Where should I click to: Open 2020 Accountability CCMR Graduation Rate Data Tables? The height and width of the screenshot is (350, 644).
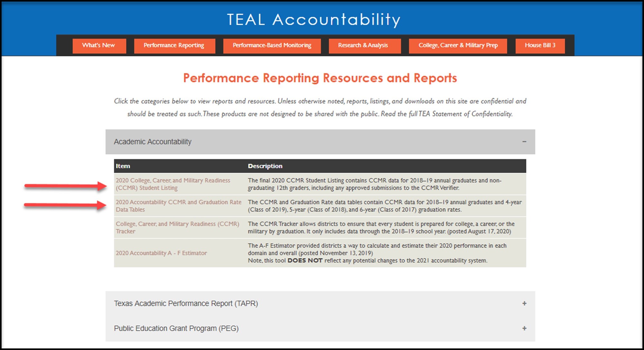[178, 205]
